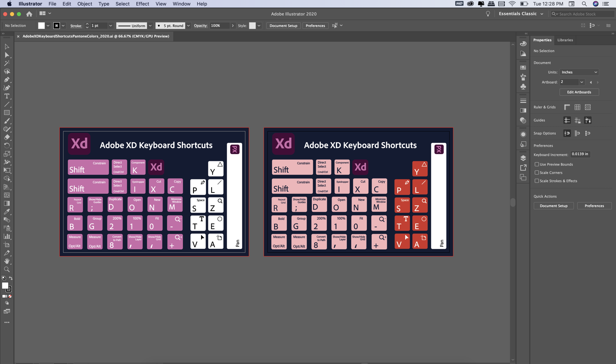Click the Search Adobe Stock field
This screenshot has height=364, width=616.
[x=582, y=14]
